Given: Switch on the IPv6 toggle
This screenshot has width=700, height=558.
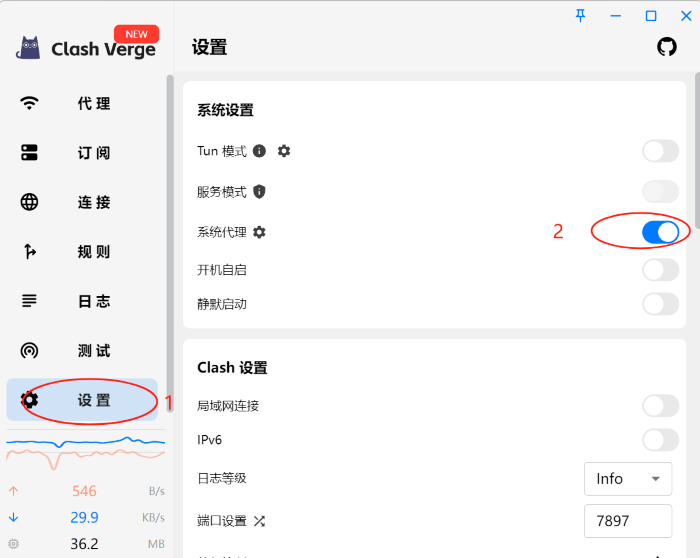Looking at the screenshot, I should 660,440.
